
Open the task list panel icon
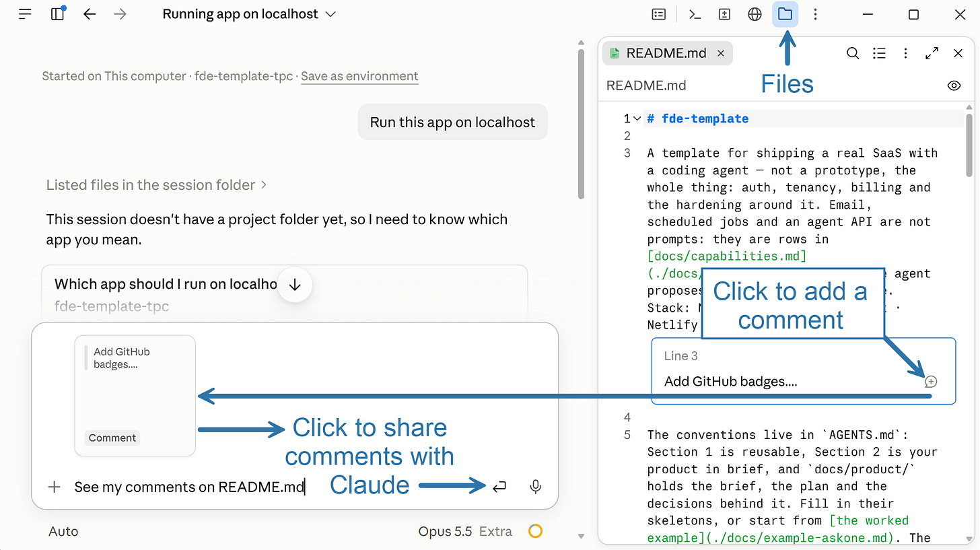[x=659, y=14]
